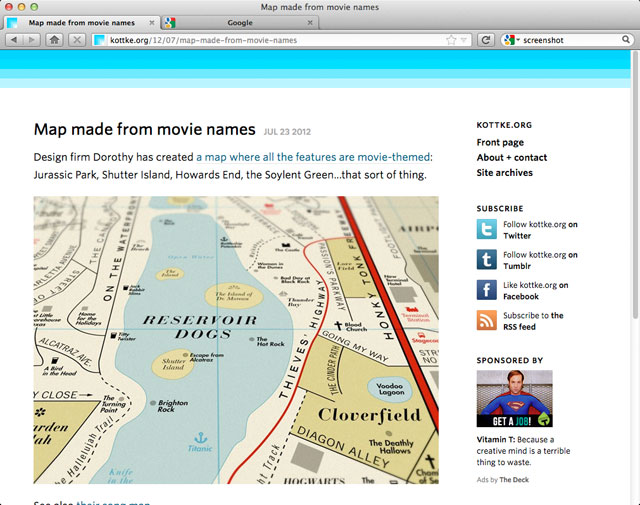Click the About + contact link
Viewport: 640px width, 505px height.
tap(511, 158)
